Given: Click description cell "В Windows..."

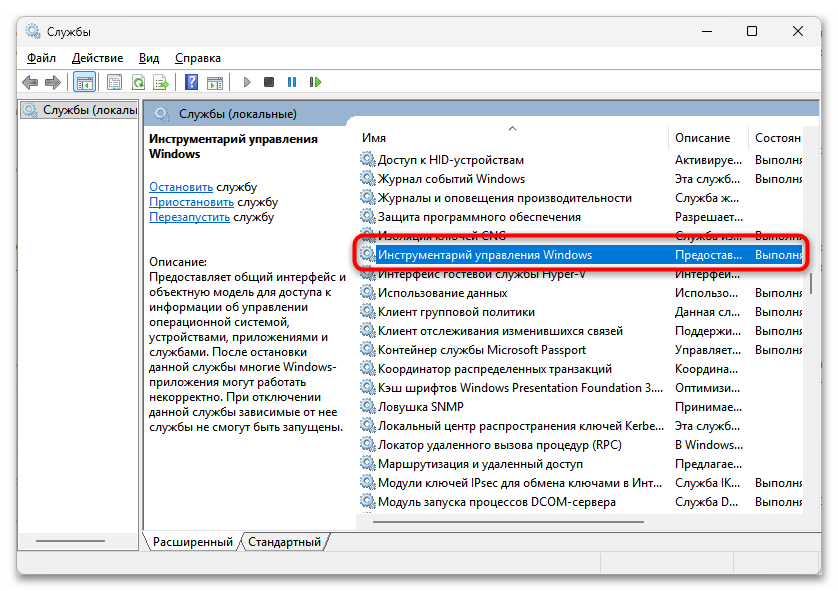Looking at the screenshot, I should point(709,445).
